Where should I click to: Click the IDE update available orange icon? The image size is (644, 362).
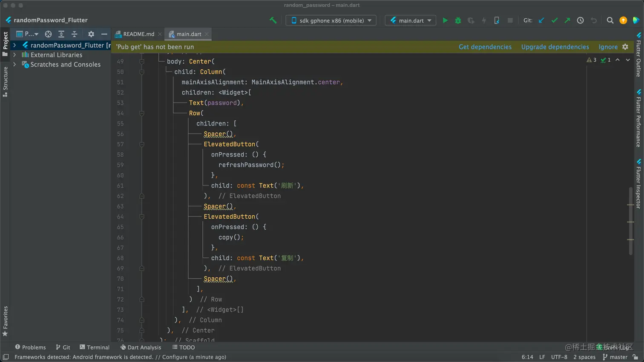(623, 20)
